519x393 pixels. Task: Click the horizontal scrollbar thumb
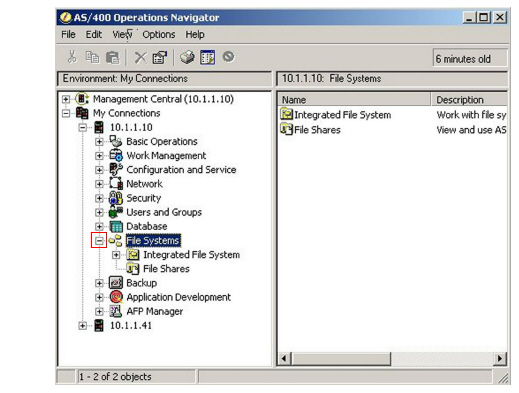[341, 359]
